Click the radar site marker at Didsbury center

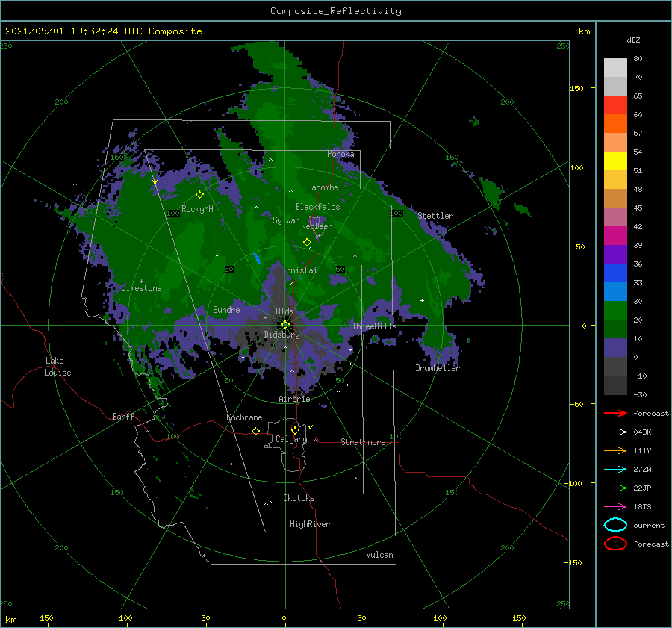[285, 325]
